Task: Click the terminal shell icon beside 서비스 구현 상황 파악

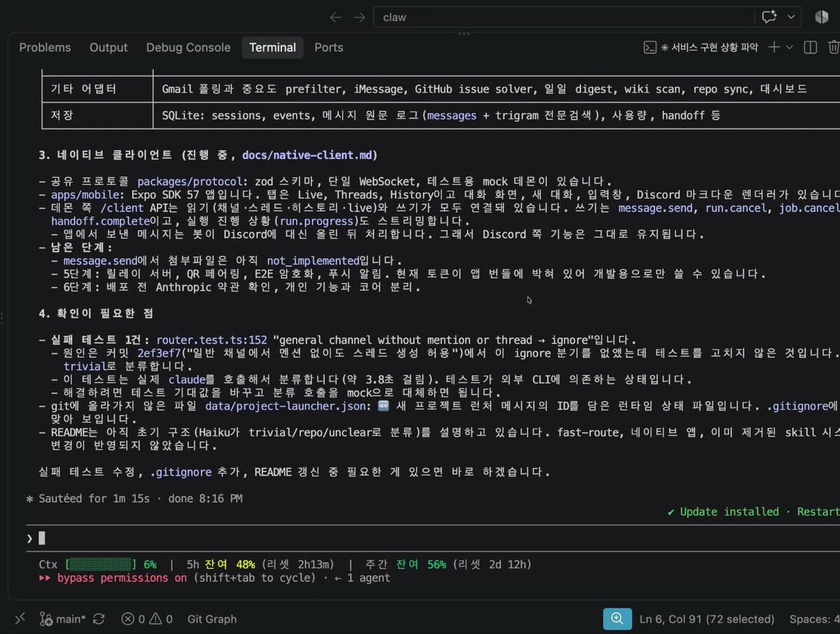Action: tap(650, 48)
